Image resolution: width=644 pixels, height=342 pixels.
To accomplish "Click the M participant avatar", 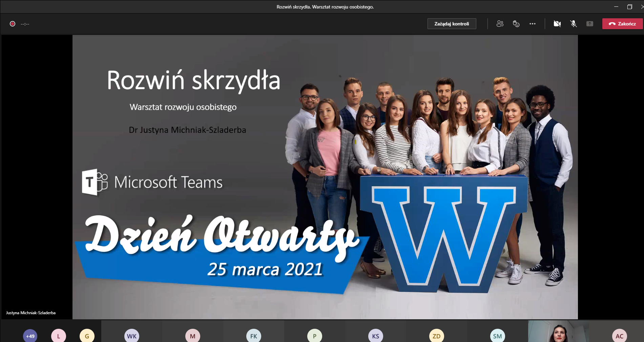I will tap(192, 336).
